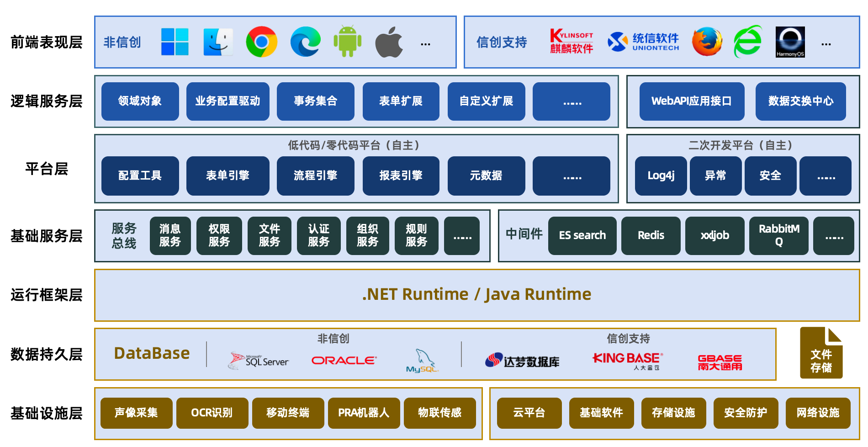Click the Firefox browser icon
868x447 pixels.
pos(707,42)
